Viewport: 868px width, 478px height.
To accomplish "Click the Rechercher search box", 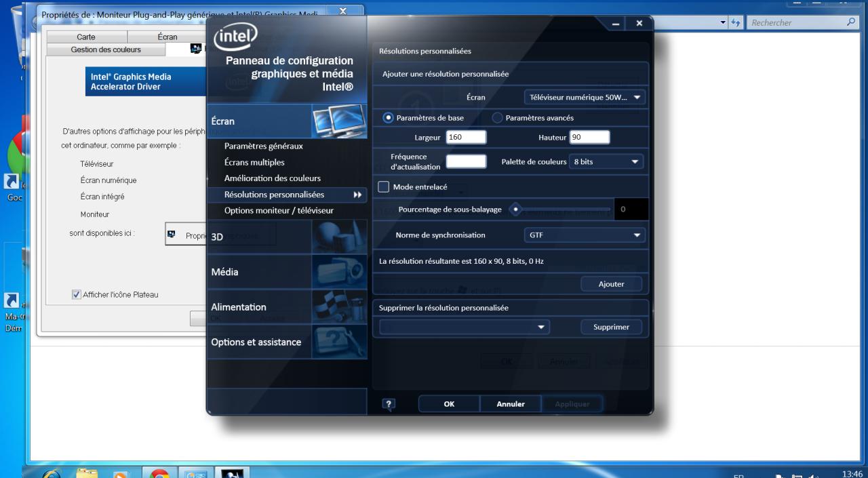I will [802, 22].
